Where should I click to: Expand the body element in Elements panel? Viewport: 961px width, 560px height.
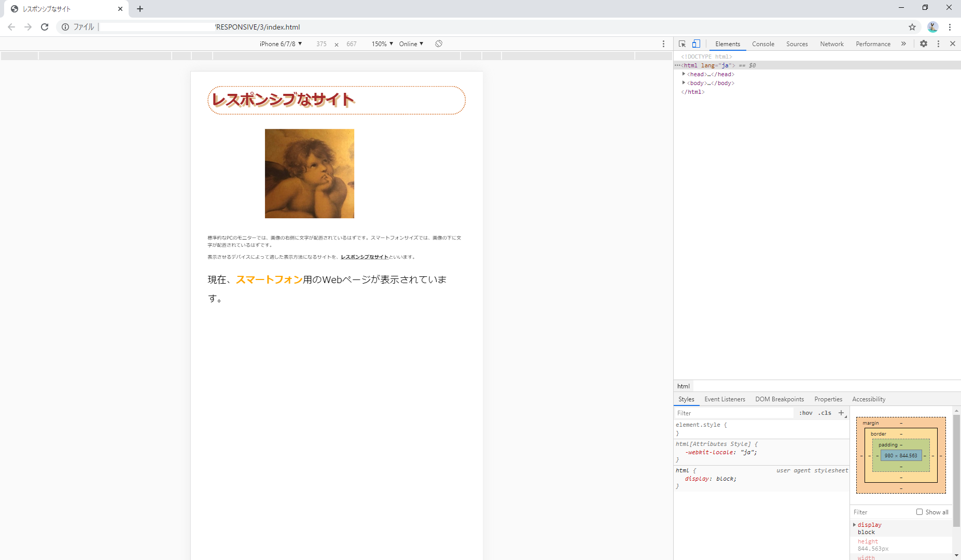(685, 83)
